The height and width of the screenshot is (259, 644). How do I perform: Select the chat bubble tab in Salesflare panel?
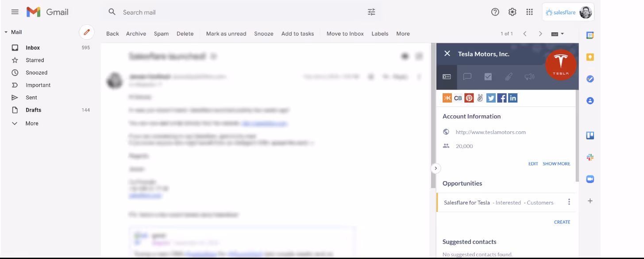467,76
